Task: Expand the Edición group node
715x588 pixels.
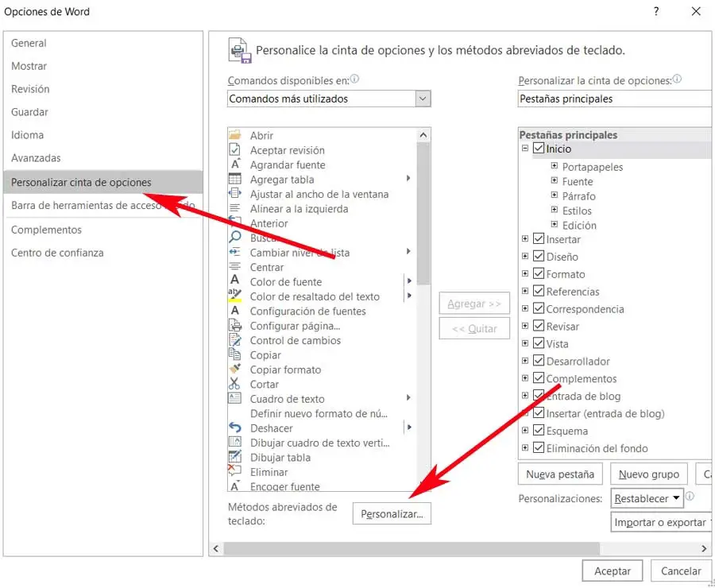Action: 554,224
